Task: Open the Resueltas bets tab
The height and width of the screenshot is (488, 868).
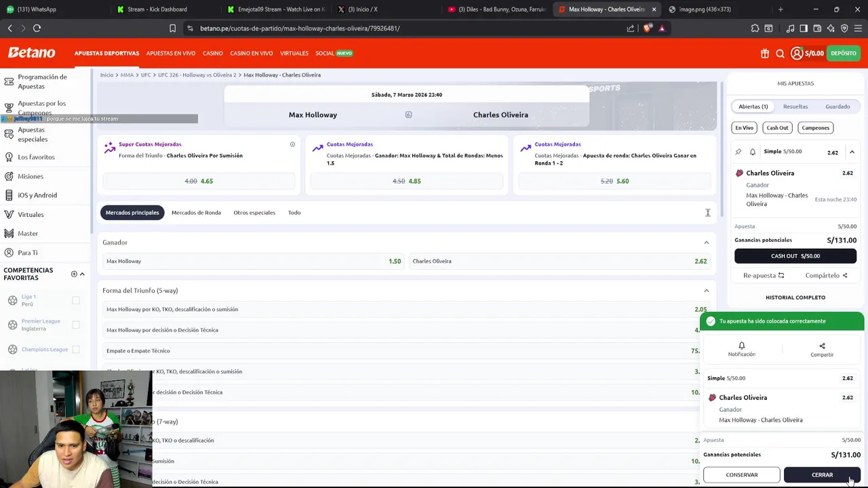Action: pyautogui.click(x=795, y=106)
